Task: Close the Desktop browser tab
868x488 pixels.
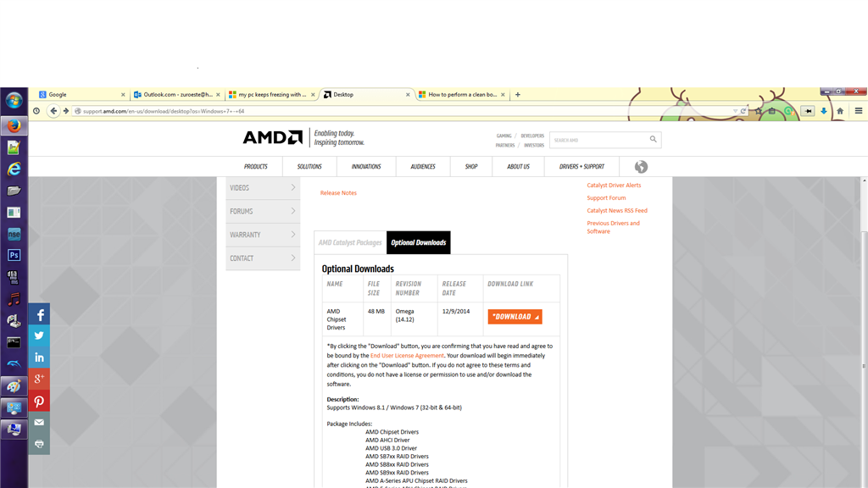Action: coord(408,95)
